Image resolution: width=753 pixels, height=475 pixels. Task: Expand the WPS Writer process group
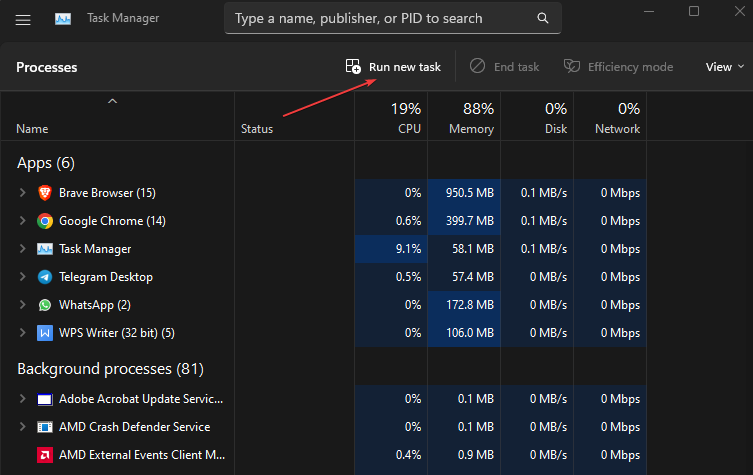coord(22,332)
